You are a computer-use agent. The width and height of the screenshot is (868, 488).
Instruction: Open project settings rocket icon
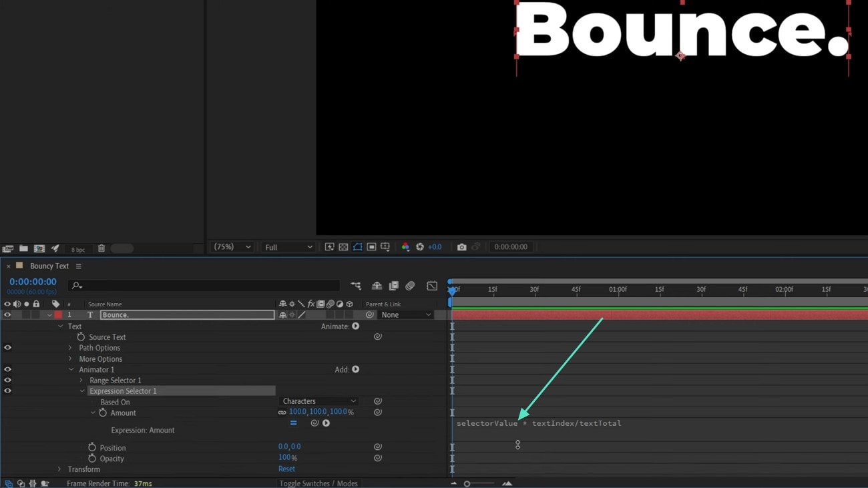click(55, 248)
